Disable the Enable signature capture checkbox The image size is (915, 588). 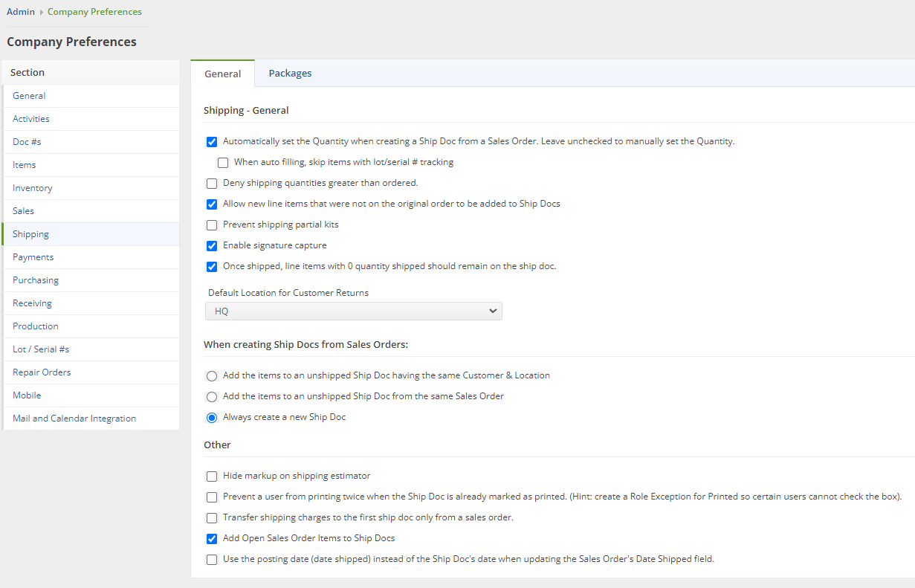(x=212, y=246)
